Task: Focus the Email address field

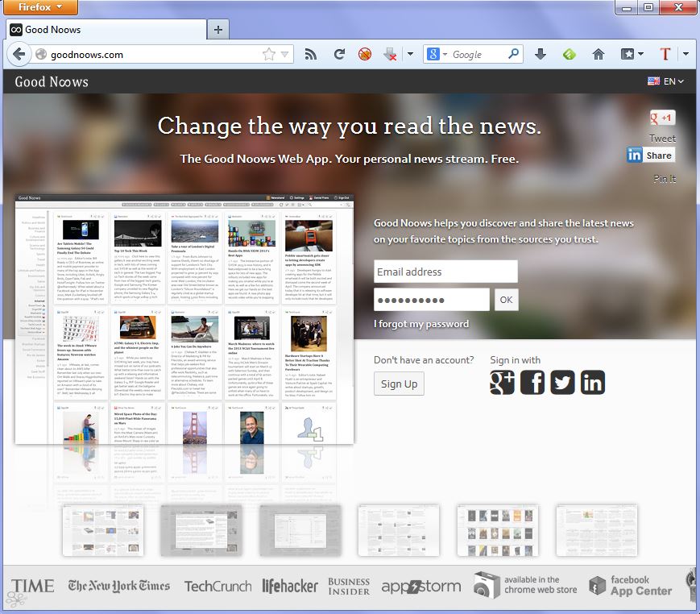Action: click(445, 272)
